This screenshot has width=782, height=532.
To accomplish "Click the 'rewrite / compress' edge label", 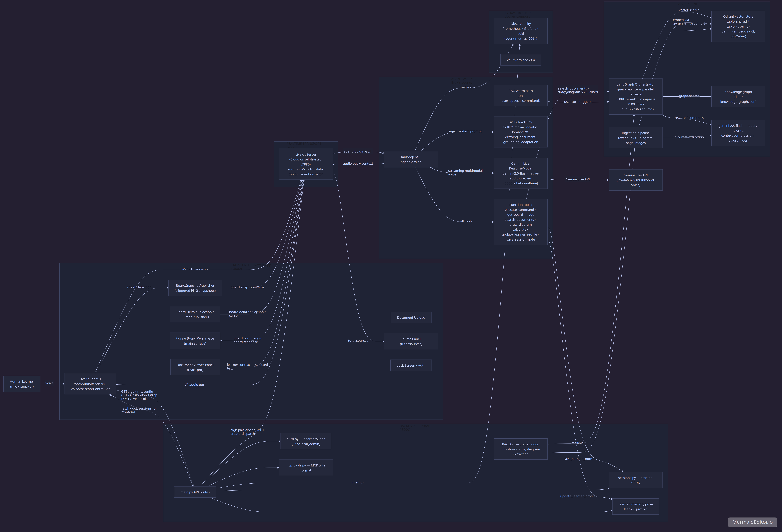I will pos(689,118).
